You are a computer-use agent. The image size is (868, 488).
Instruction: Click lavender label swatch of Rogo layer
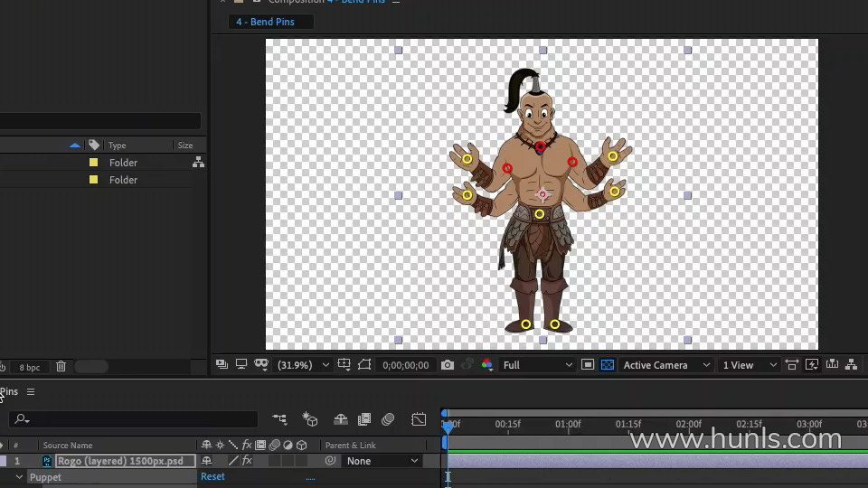pos(4,460)
